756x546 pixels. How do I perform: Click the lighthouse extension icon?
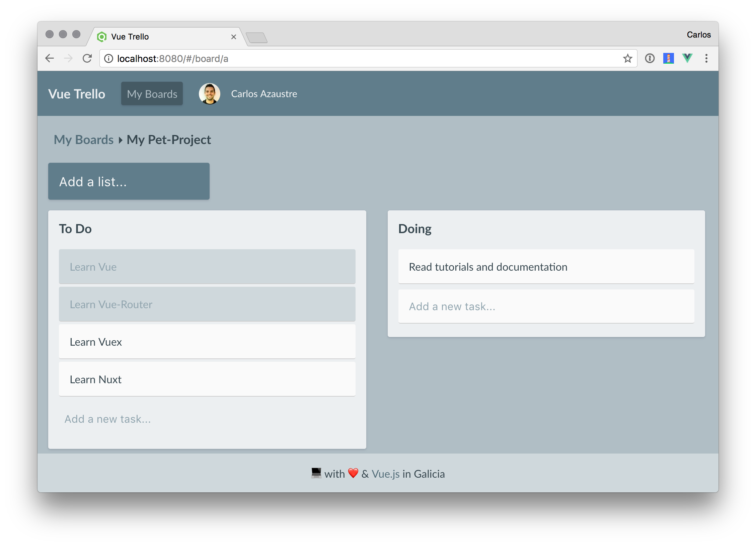pyautogui.click(x=668, y=58)
